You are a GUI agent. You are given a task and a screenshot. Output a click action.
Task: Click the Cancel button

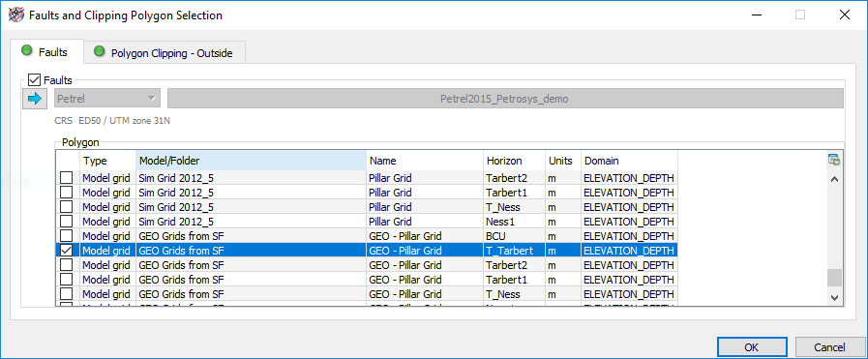[x=829, y=347]
